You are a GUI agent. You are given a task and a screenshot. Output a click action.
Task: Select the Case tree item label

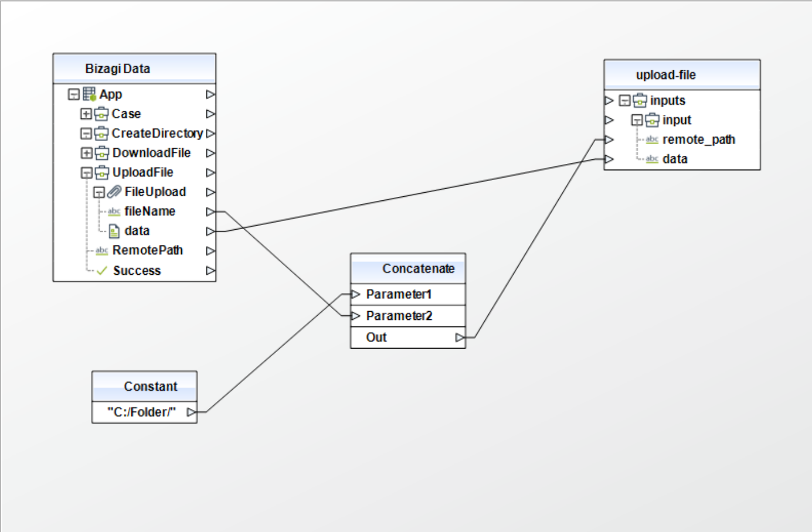coord(126,114)
